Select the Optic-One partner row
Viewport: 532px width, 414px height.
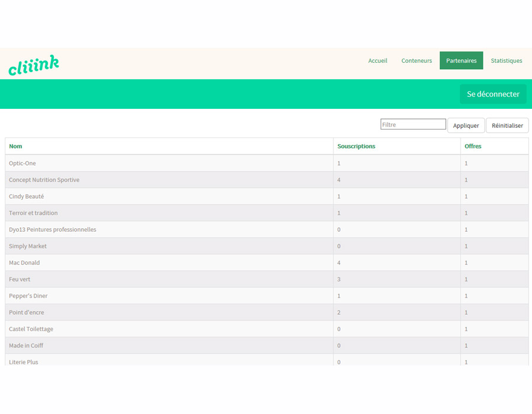pyautogui.click(x=22, y=163)
